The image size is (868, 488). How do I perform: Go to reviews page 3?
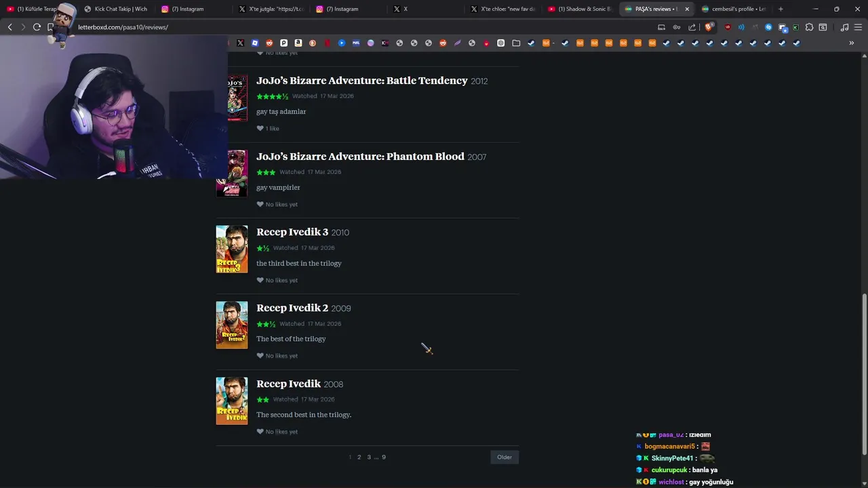coord(369,457)
